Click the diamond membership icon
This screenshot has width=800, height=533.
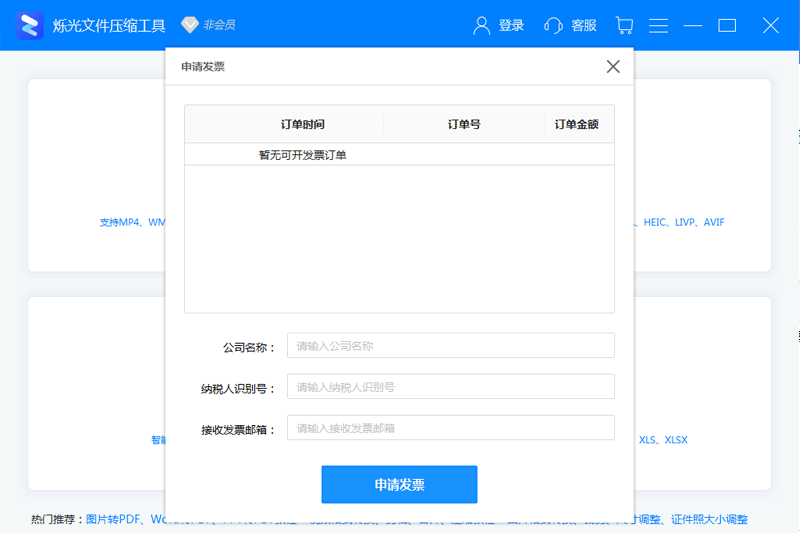[x=189, y=25]
